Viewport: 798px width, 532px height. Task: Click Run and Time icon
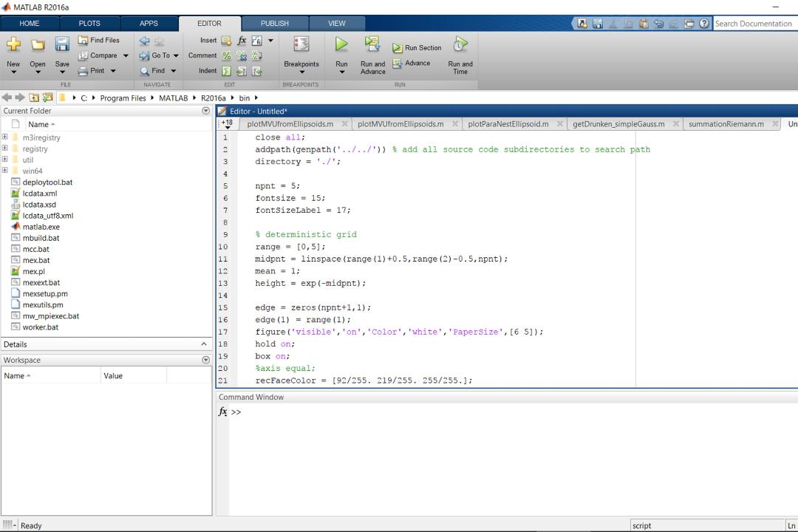click(x=460, y=45)
